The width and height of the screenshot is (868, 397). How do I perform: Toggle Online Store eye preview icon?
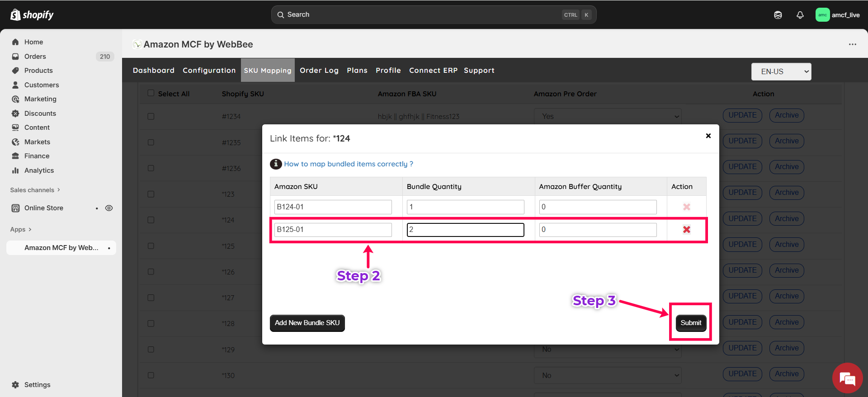click(x=109, y=208)
